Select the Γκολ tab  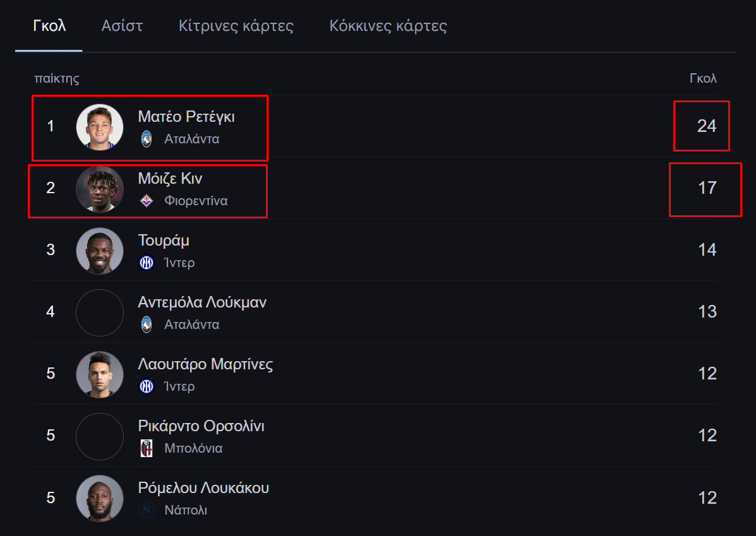tap(49, 25)
